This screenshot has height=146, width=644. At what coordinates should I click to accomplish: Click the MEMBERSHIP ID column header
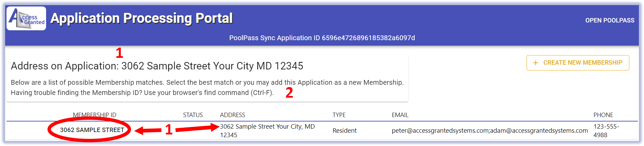(95, 115)
